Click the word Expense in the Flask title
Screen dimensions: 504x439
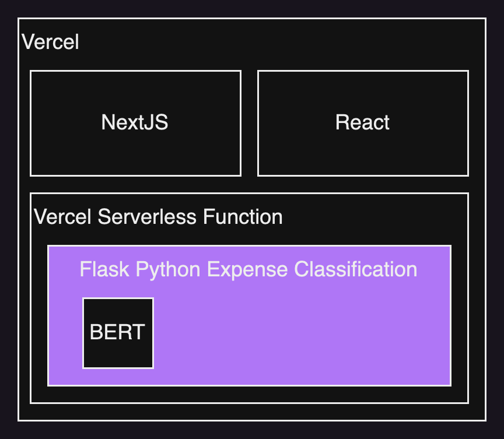pyautogui.click(x=247, y=270)
